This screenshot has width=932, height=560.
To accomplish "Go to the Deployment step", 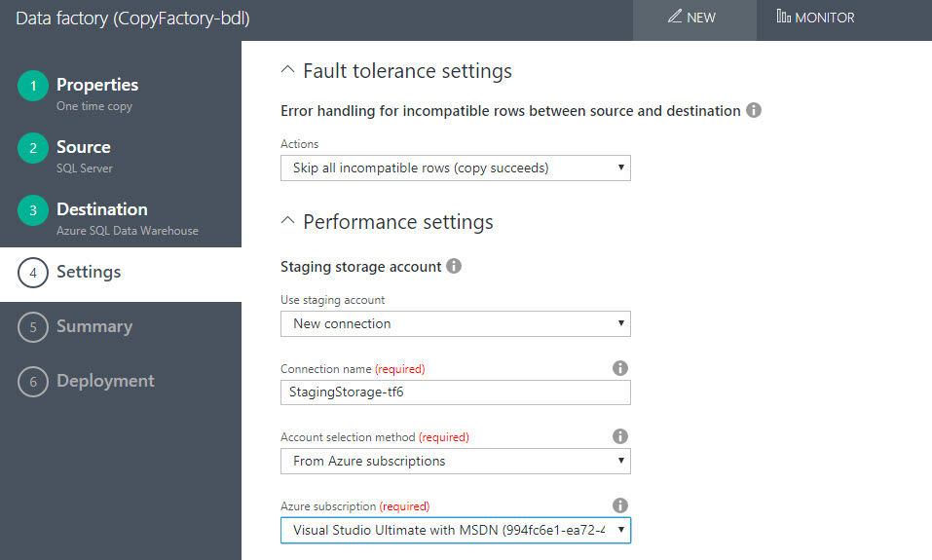I will tap(104, 381).
